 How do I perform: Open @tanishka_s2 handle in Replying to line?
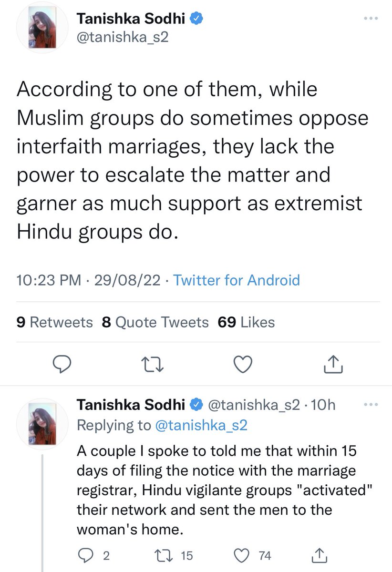pyautogui.click(x=202, y=425)
